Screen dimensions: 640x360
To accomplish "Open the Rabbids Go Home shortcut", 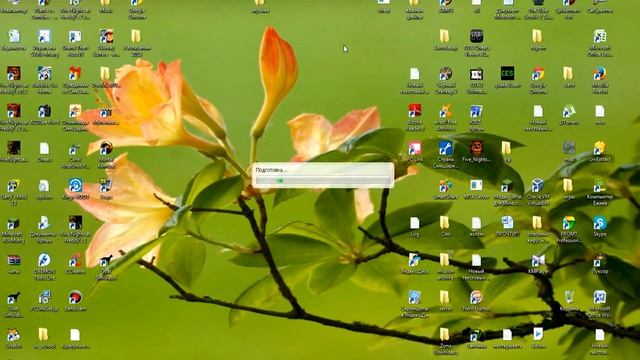I will [x=44, y=74].
